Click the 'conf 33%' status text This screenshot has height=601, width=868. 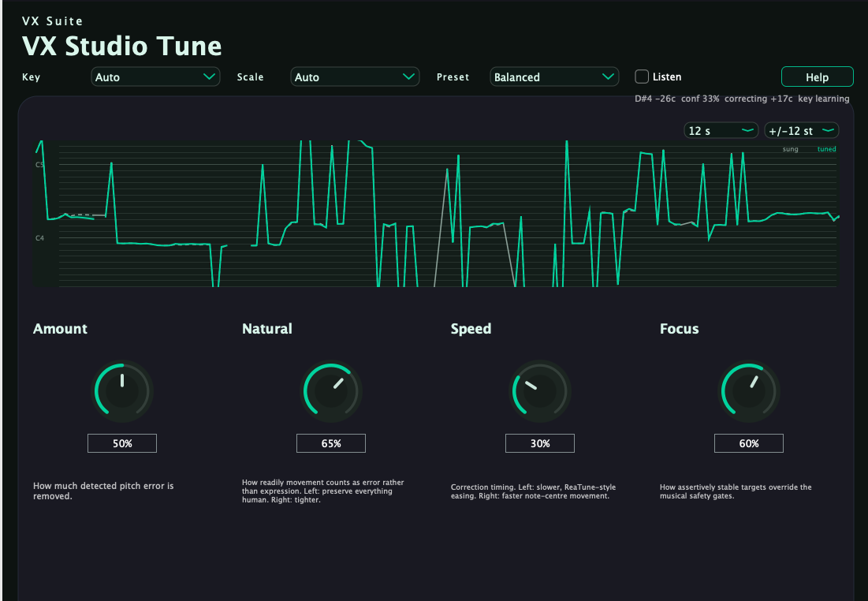coord(700,99)
